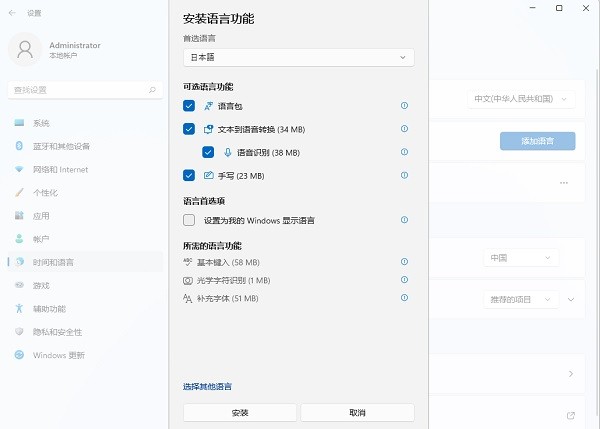Viewport: 600px width, 429px height.
Task: Click the info icon for 补充字体
Action: (x=404, y=298)
